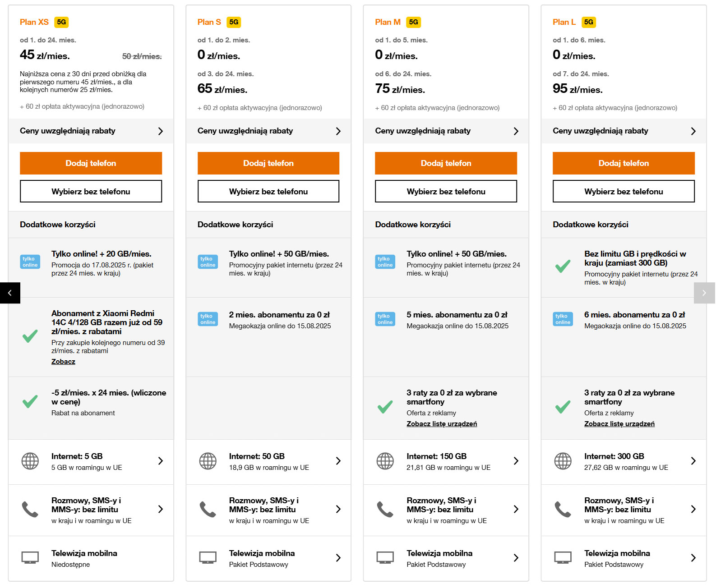This screenshot has width=716, height=588.
Task: Choose Wybierz bez telefonu for Plan M
Action: tap(446, 191)
